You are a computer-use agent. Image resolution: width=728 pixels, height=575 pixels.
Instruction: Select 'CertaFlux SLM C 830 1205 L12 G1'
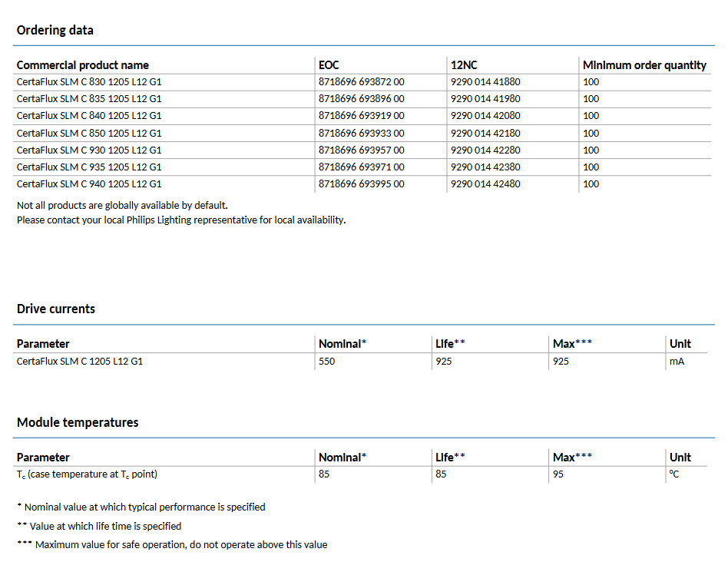89,82
